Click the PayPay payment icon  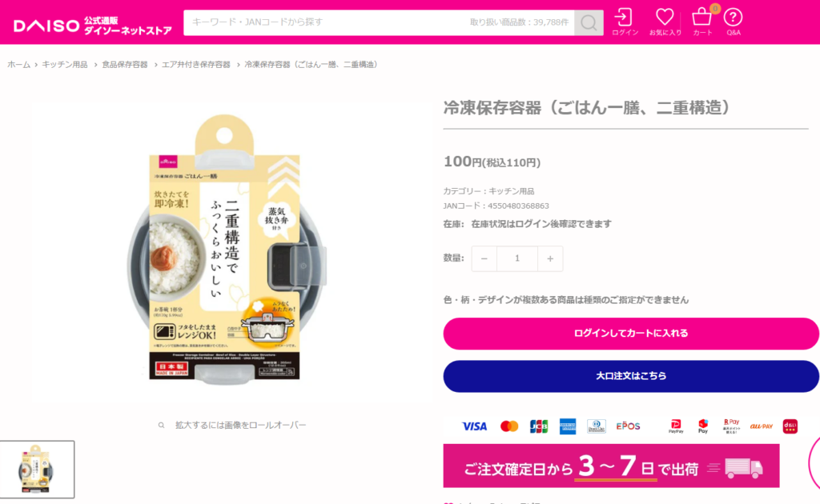(676, 426)
